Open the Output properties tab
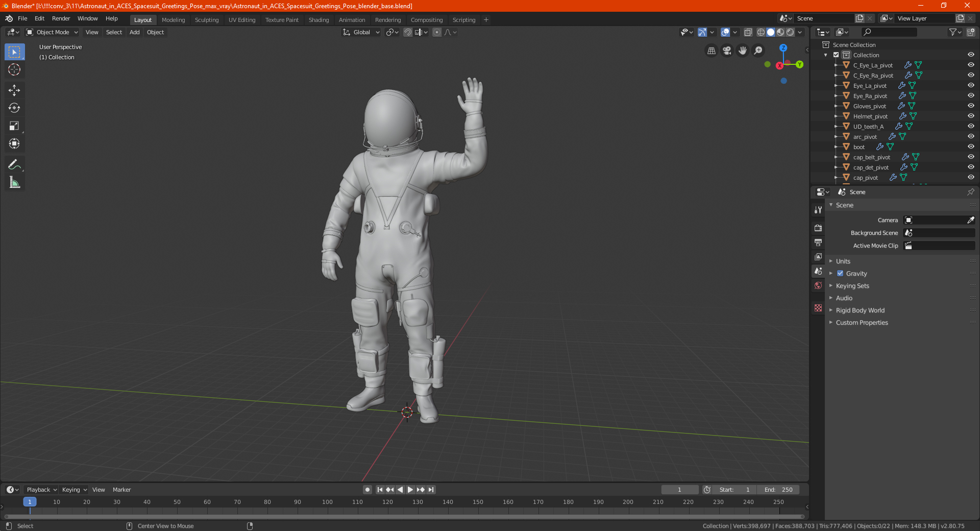Image resolution: width=980 pixels, height=531 pixels. (818, 242)
